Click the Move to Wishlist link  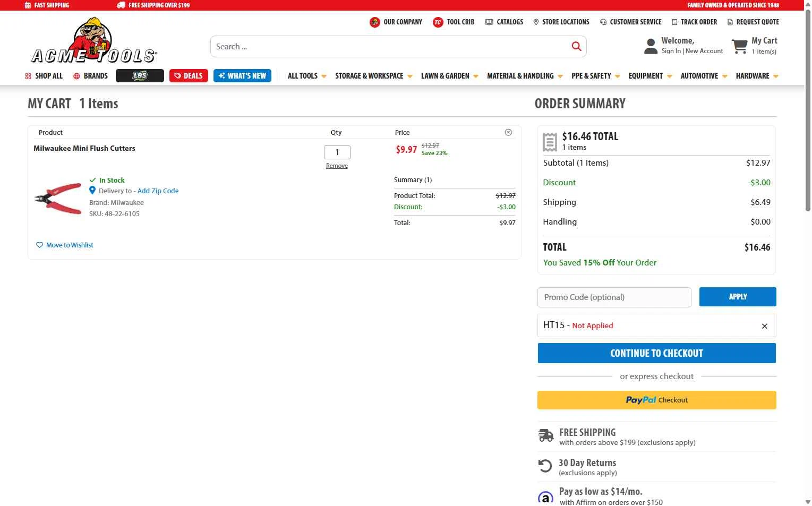tap(70, 245)
